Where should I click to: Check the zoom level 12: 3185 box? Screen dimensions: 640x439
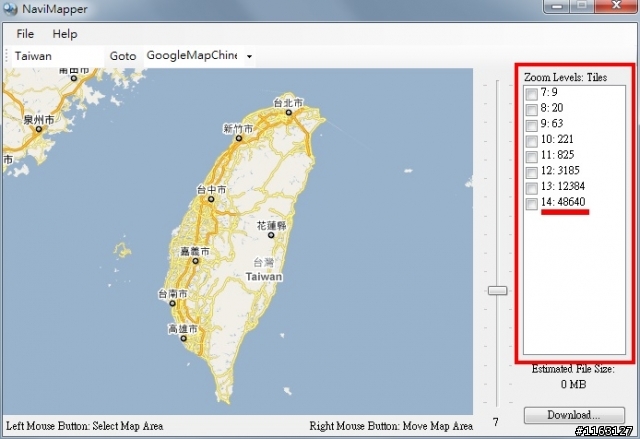pyautogui.click(x=531, y=172)
